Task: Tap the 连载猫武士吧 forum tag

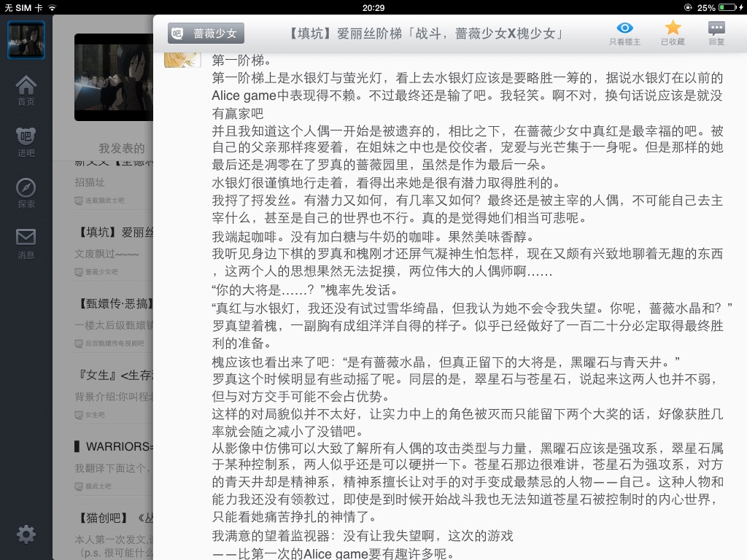Action: [x=99, y=201]
